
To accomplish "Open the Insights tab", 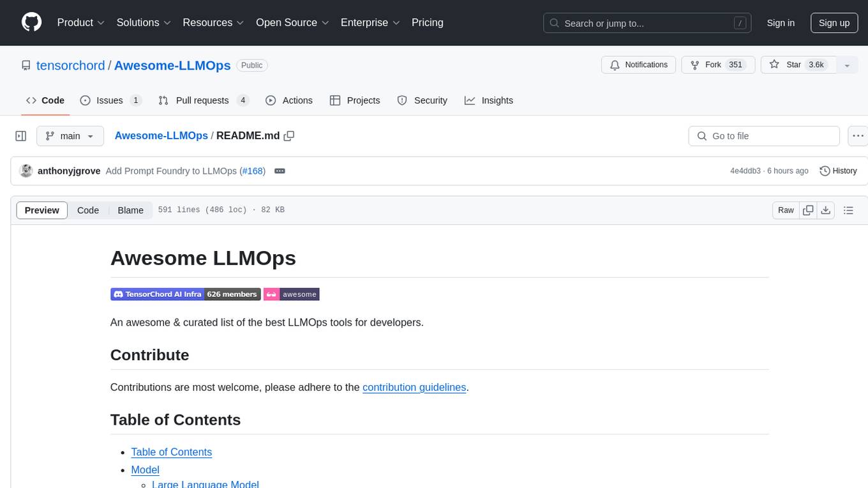I will point(489,100).
